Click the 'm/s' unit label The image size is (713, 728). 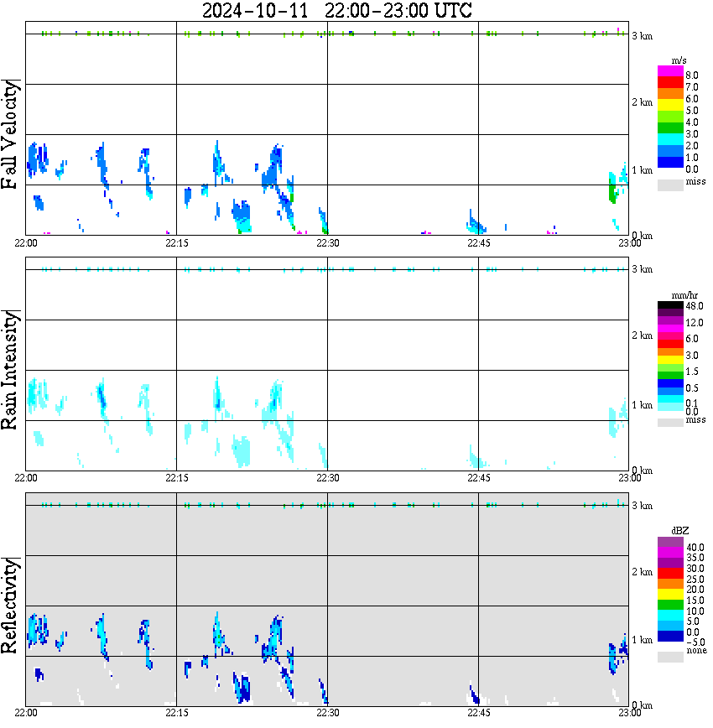click(679, 60)
